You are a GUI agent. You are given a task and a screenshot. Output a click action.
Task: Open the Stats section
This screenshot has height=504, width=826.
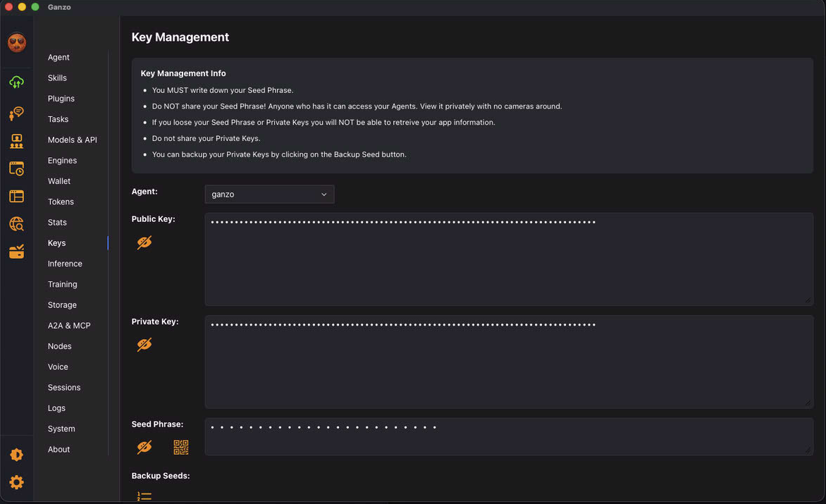point(57,222)
